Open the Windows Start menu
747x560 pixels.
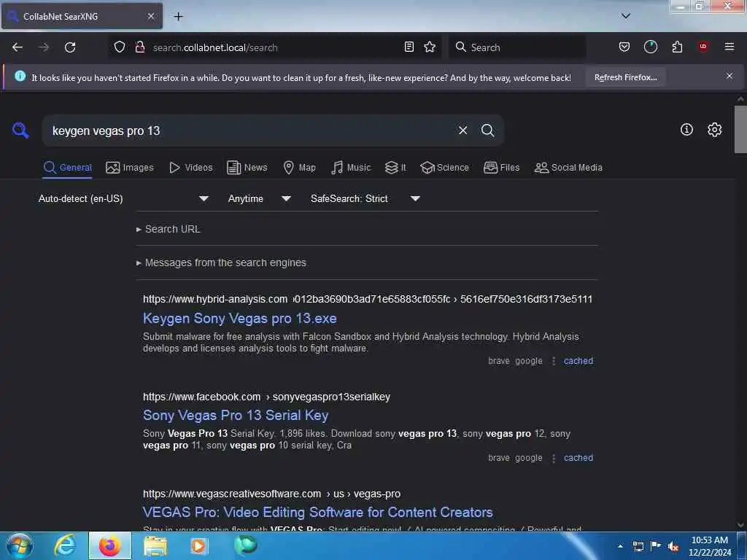tap(20, 545)
